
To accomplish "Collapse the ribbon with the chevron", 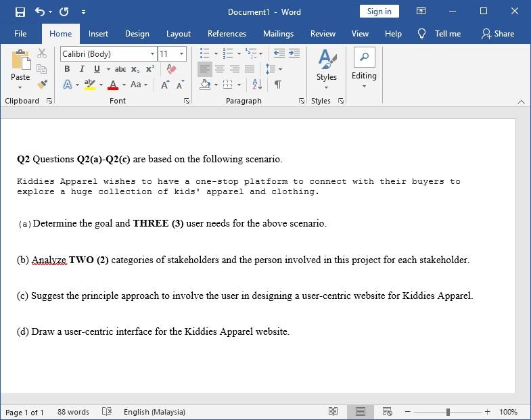I will 521,101.
